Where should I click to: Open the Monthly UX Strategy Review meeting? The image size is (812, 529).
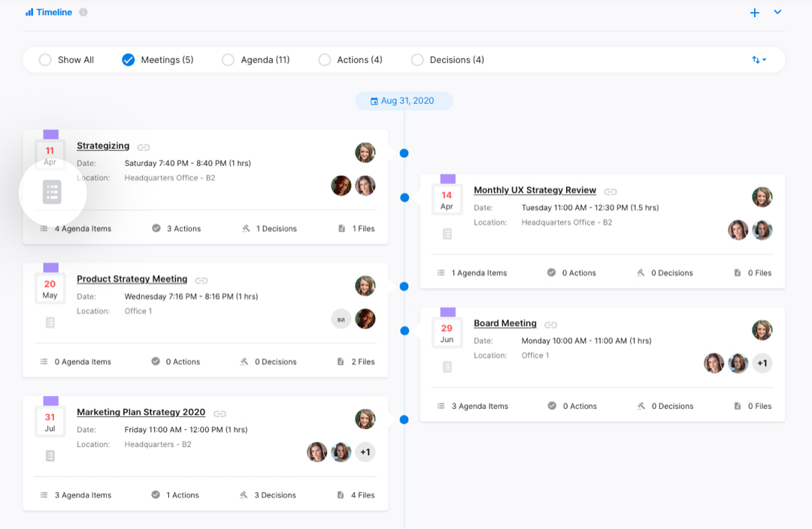point(535,190)
